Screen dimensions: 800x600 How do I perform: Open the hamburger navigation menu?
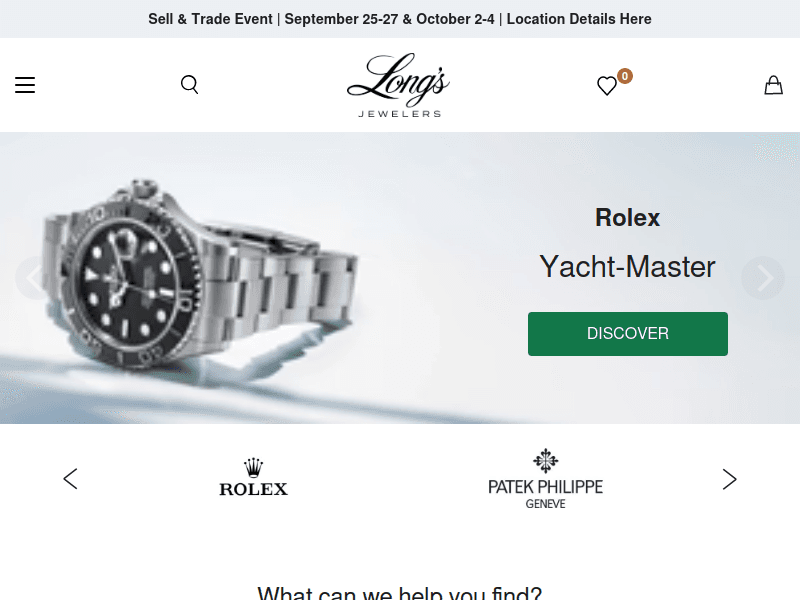pos(25,85)
